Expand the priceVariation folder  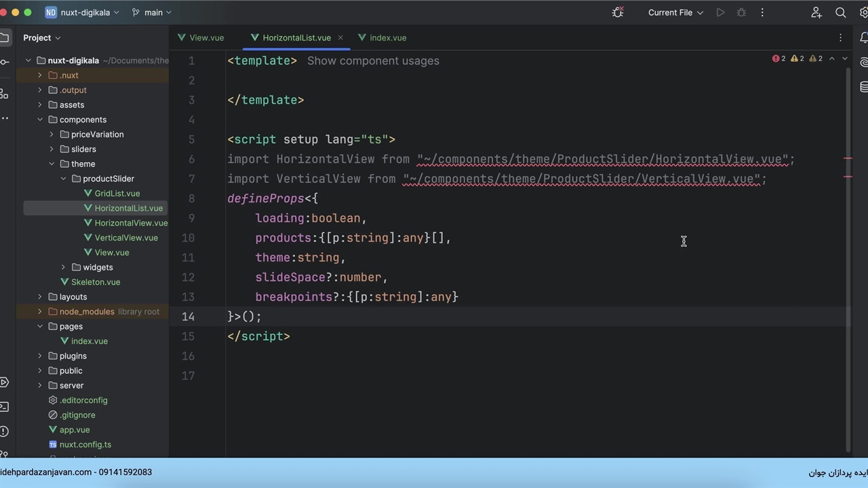(52, 134)
